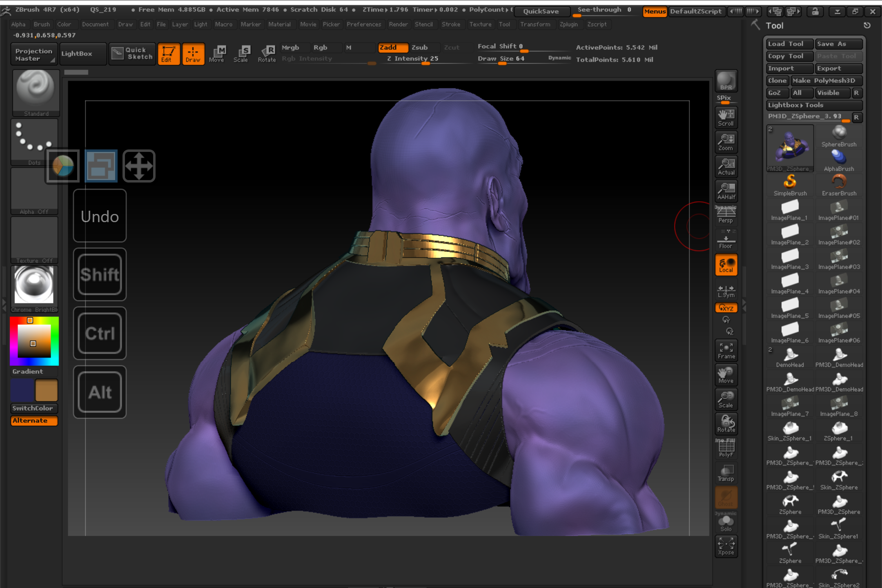
Task: Select the right shelf Rotate icon
Action: tap(726, 424)
